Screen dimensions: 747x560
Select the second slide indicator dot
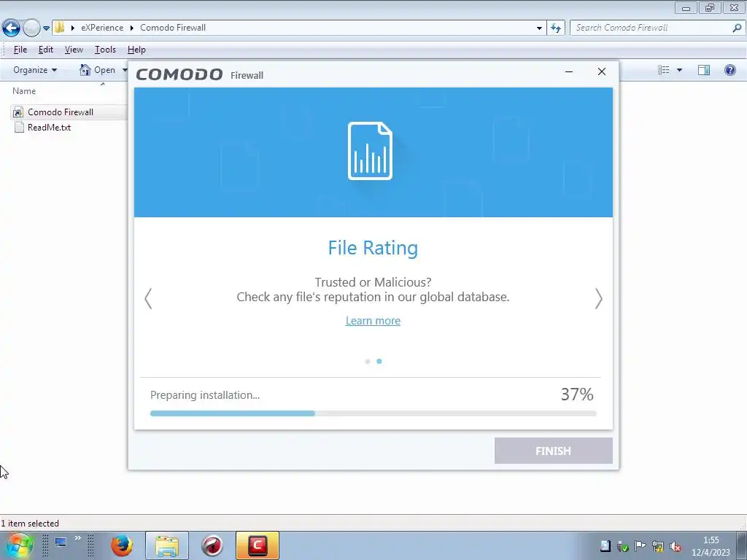[x=379, y=362]
